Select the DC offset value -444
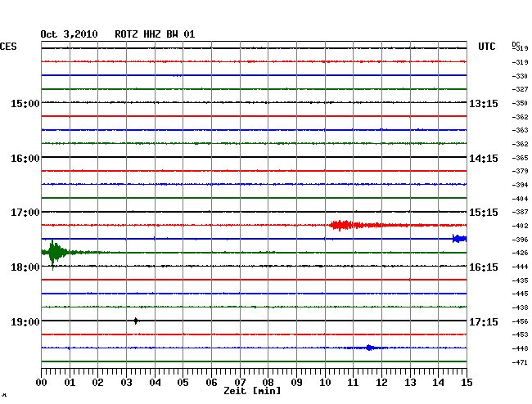This screenshot has height=404, width=532. pos(520,267)
